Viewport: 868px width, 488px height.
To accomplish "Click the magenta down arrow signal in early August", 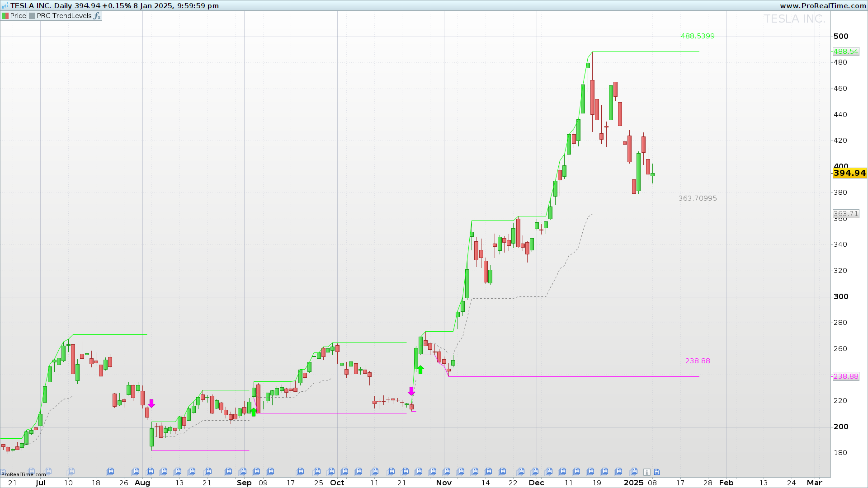I will [151, 404].
